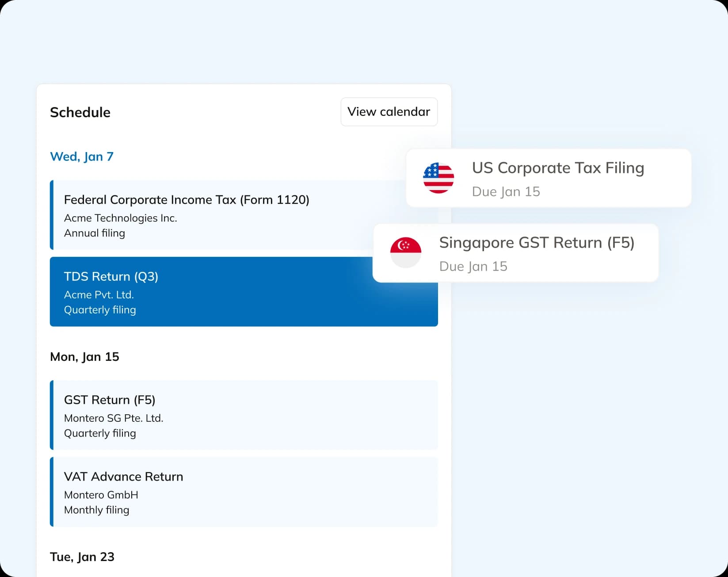The height and width of the screenshot is (577, 728).
Task: Click the Monthly filing label
Action: pos(97,510)
